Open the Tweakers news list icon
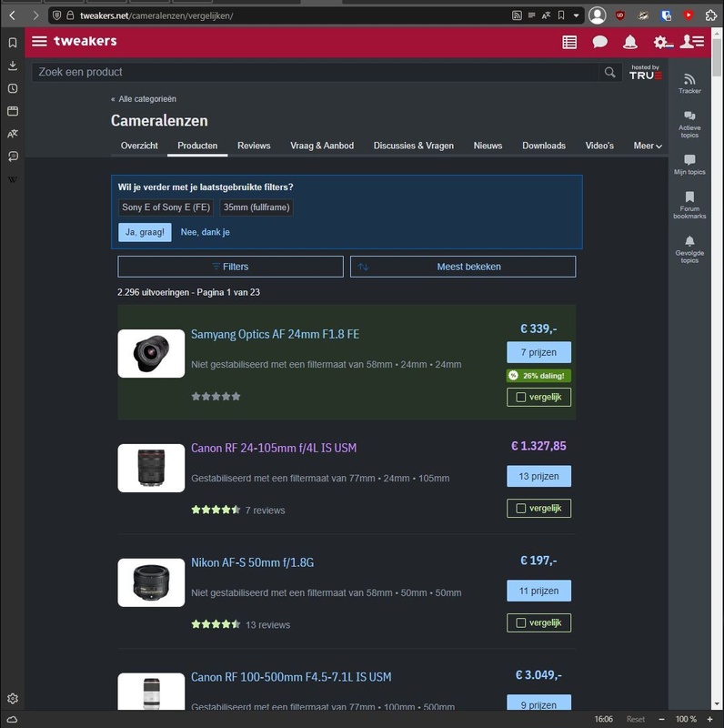 569,42
